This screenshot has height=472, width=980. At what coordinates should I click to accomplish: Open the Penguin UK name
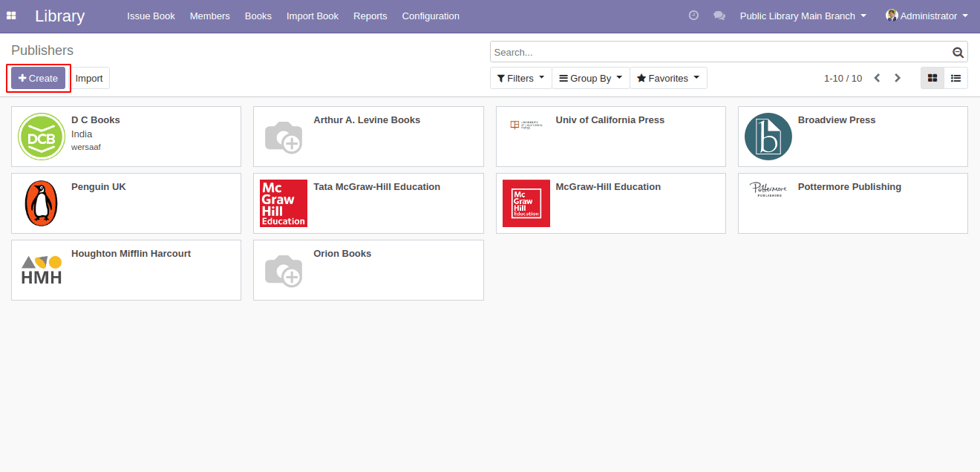pos(99,187)
